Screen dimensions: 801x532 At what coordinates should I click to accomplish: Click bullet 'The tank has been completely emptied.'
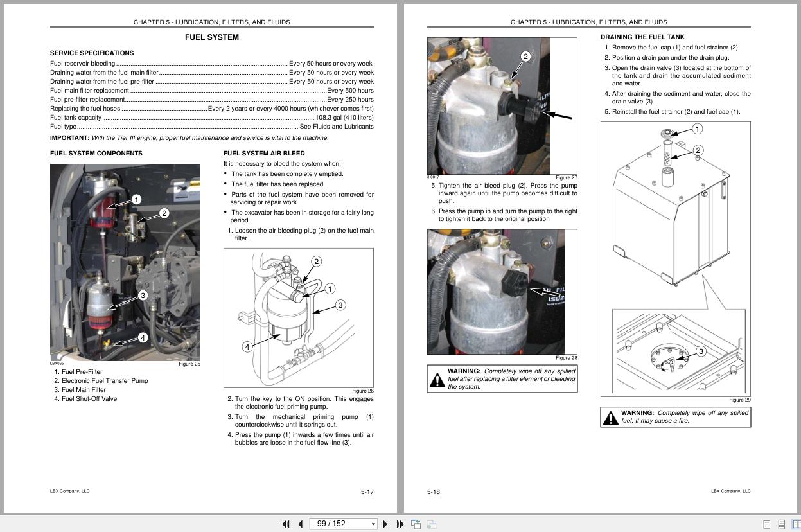283,174
